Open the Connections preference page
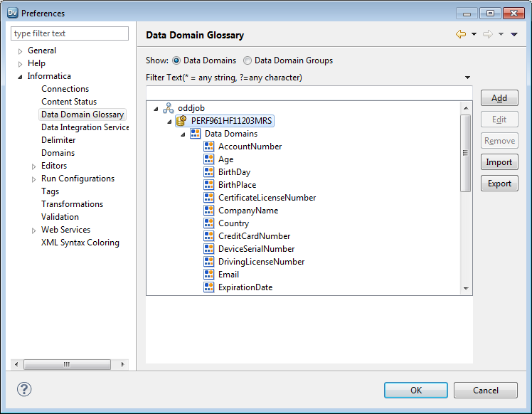This screenshot has height=414, width=532. (x=65, y=89)
